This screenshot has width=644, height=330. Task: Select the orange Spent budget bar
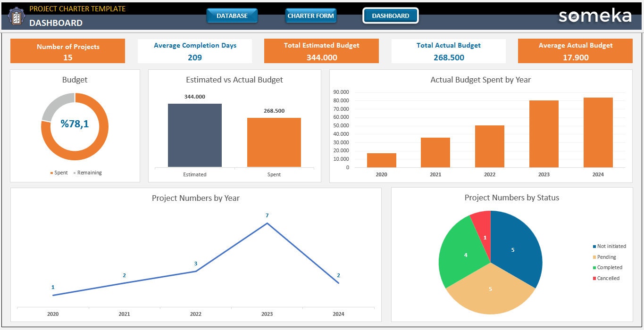tap(274, 142)
